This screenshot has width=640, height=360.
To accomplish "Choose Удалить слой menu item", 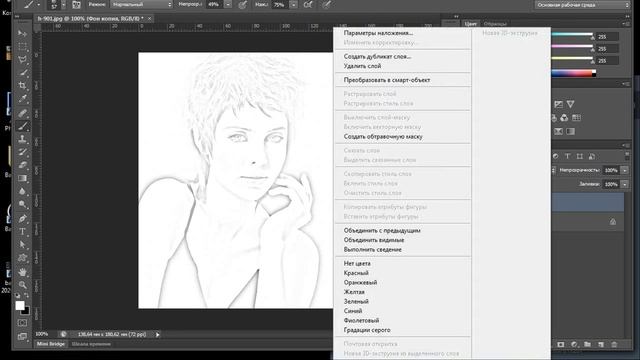I will (362, 66).
